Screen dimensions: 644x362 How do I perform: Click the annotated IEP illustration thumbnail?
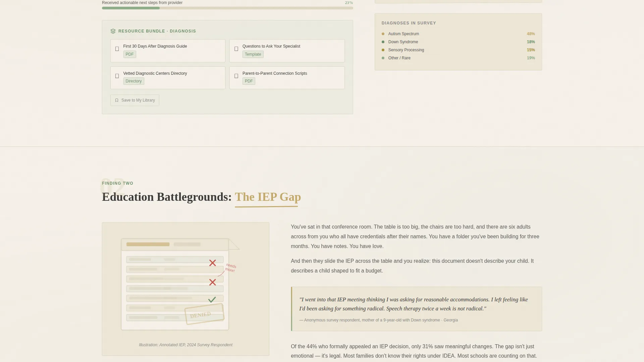[185, 289]
